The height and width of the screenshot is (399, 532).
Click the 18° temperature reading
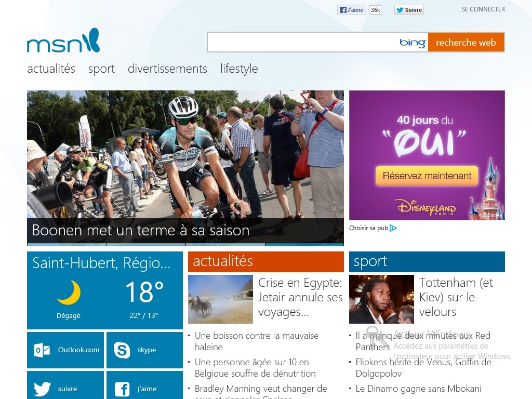[x=144, y=292]
